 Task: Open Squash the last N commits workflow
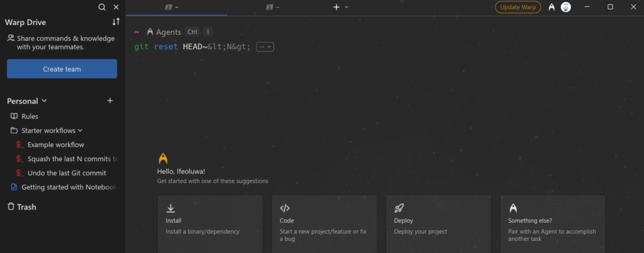[74, 159]
